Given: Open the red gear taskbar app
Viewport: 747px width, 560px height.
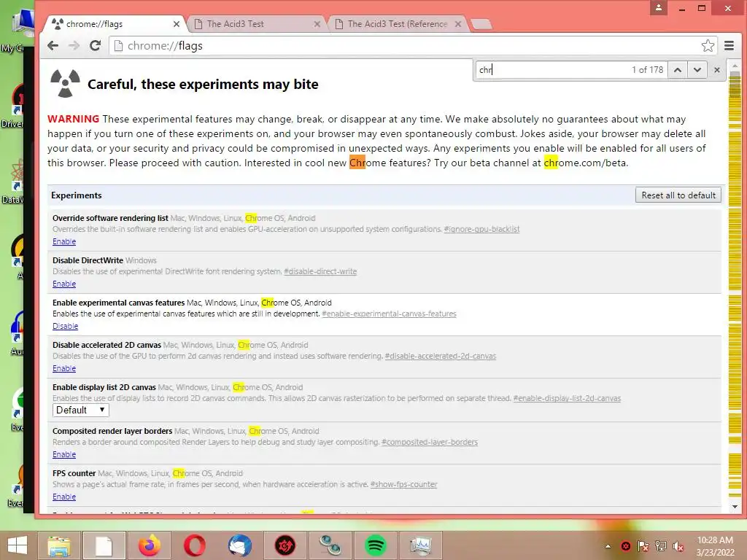Looking at the screenshot, I should (x=285, y=545).
